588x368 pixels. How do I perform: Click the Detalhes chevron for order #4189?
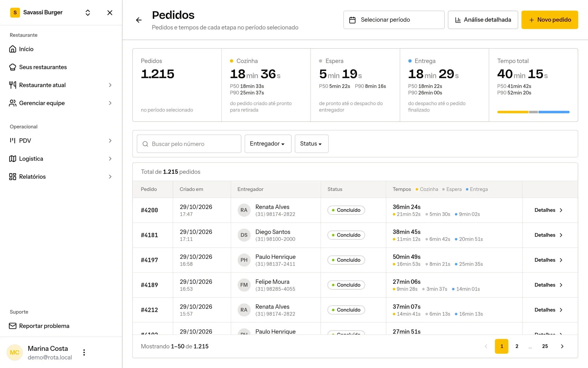click(561, 285)
